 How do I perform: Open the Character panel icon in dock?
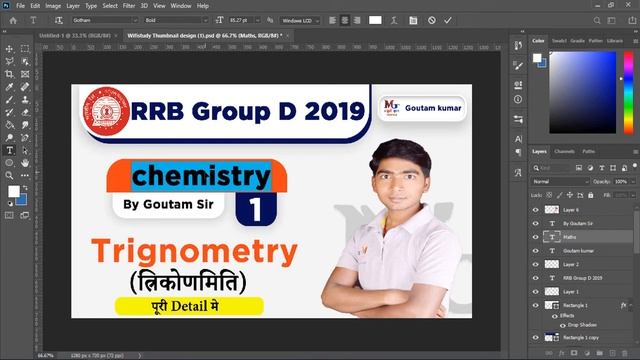[x=518, y=139]
